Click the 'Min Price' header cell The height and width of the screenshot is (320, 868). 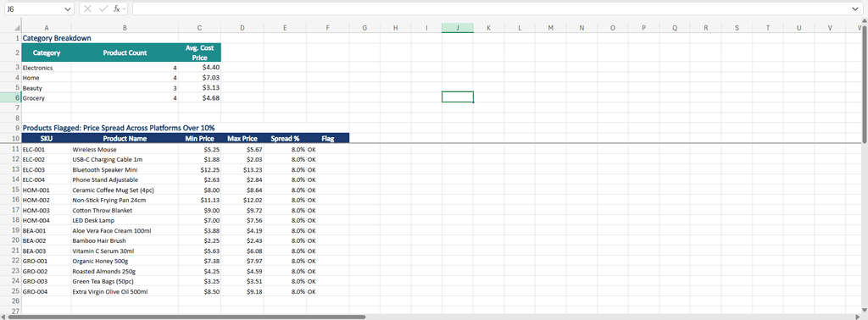point(200,139)
